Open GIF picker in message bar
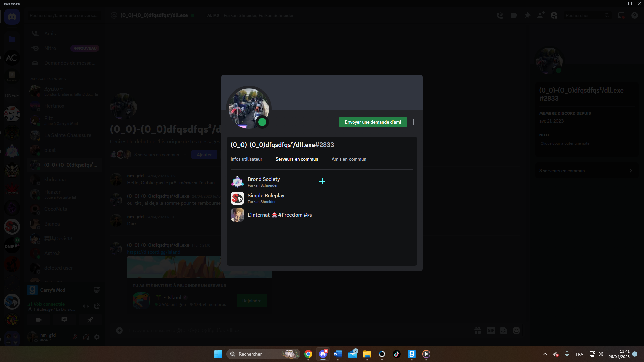Screen dimensions: 644x362 (491, 330)
